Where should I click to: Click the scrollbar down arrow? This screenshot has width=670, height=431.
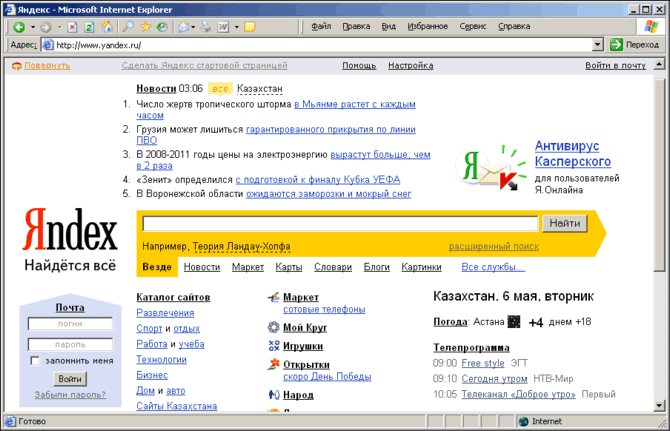click(x=659, y=406)
